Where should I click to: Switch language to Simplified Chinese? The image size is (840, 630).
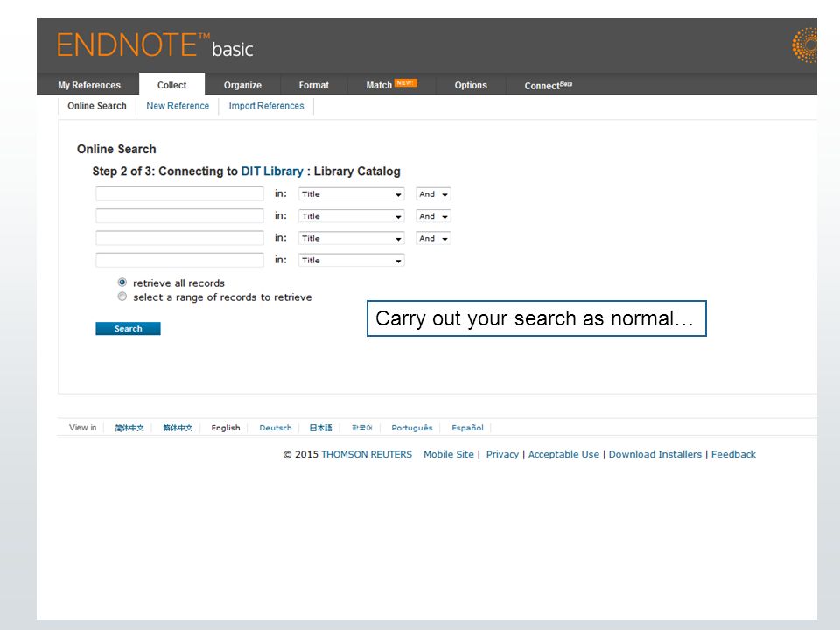point(129,428)
